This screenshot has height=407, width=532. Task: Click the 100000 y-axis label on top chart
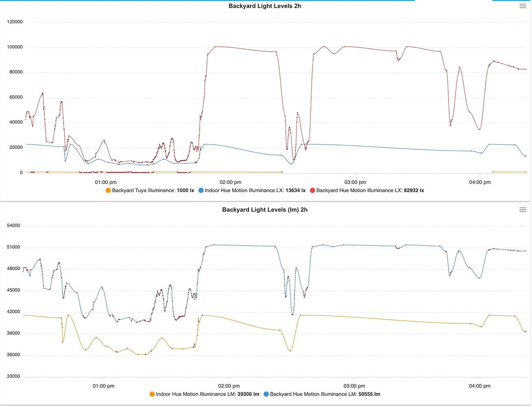point(15,47)
